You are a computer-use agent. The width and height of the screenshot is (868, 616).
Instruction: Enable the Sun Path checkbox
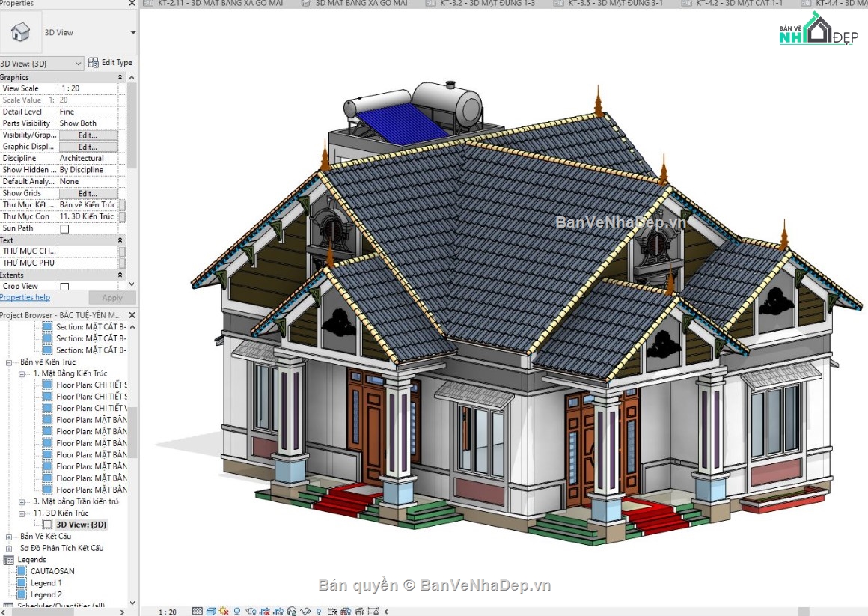(x=65, y=228)
